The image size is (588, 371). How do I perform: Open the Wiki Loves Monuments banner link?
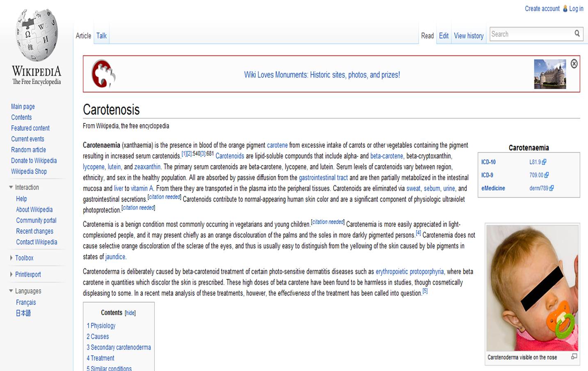[x=322, y=75]
